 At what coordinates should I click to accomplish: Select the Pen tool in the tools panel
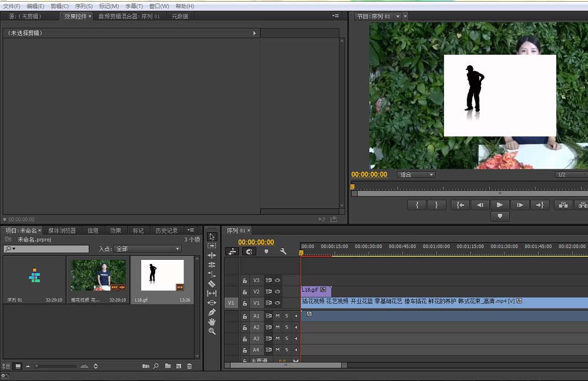point(212,312)
